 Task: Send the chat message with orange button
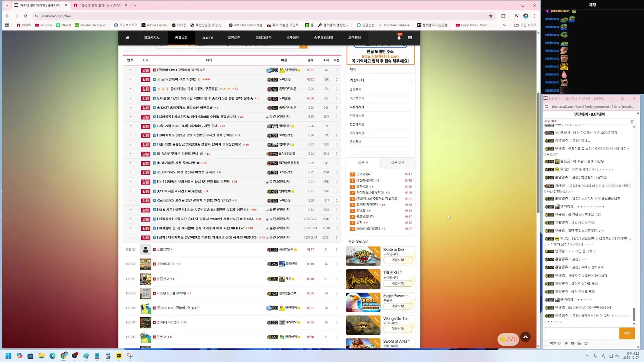coord(627,333)
